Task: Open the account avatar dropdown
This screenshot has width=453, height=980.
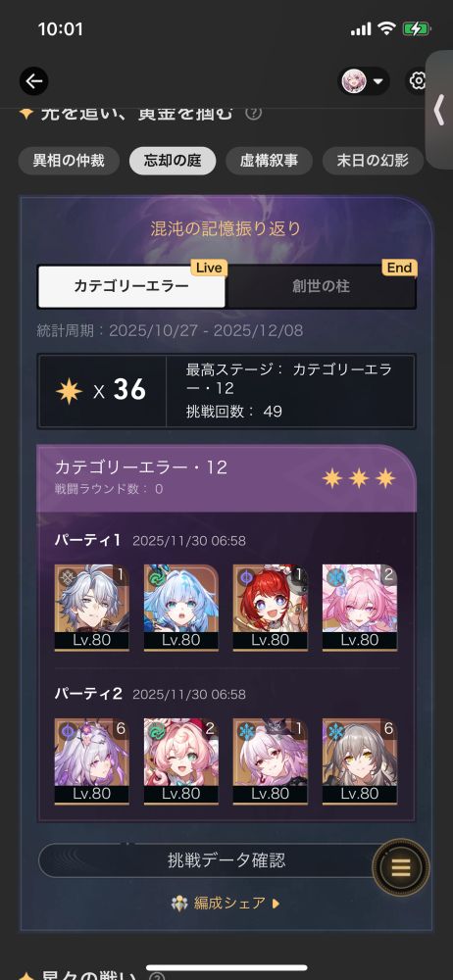Action: [364, 81]
